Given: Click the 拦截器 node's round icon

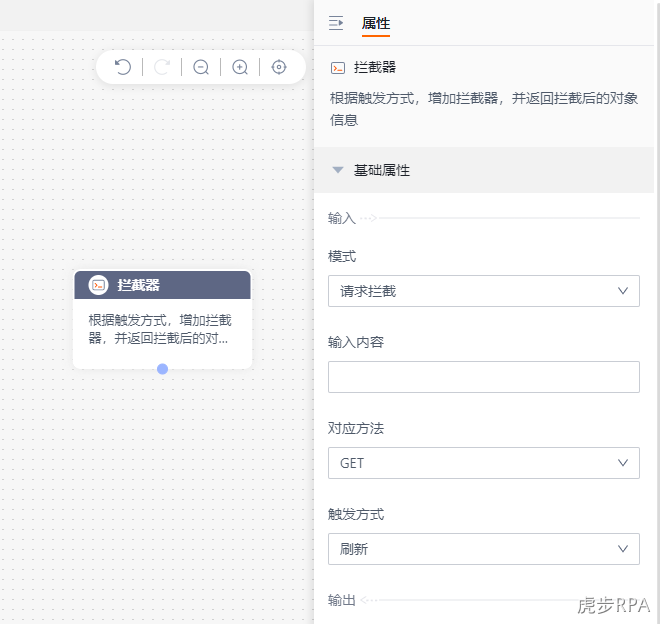Looking at the screenshot, I should (98, 285).
